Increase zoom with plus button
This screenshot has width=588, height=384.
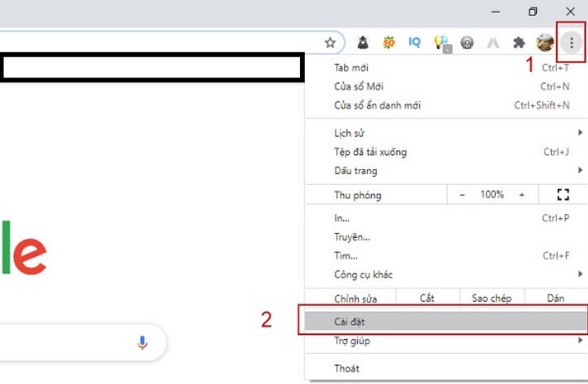(x=522, y=195)
